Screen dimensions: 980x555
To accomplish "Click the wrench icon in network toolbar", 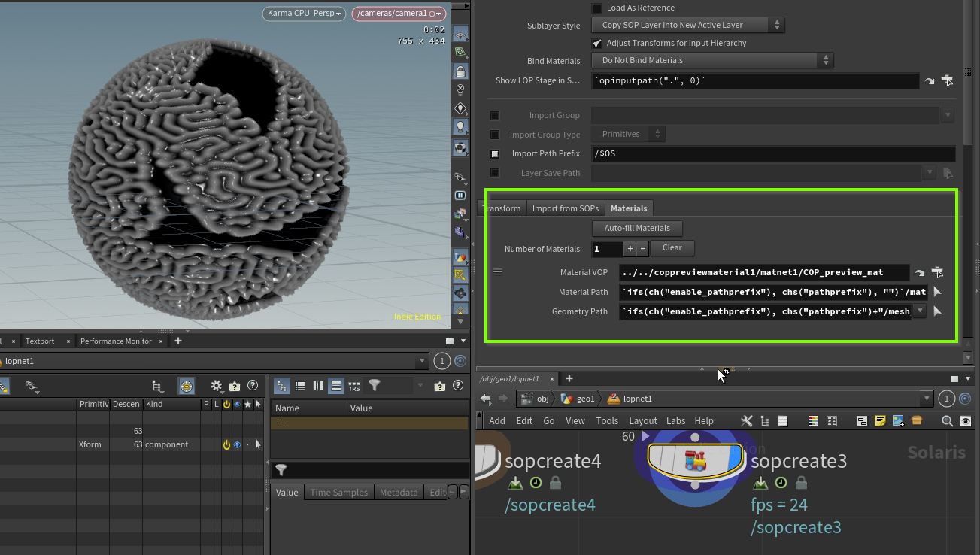I will tap(746, 421).
